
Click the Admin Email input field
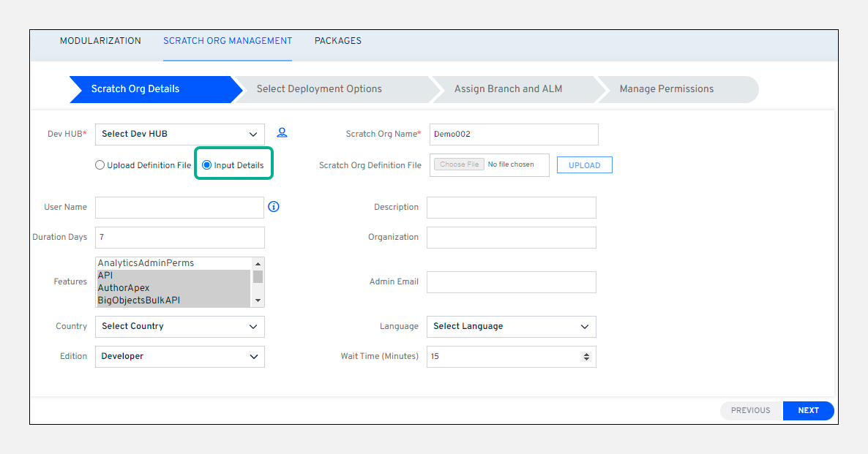click(x=511, y=282)
